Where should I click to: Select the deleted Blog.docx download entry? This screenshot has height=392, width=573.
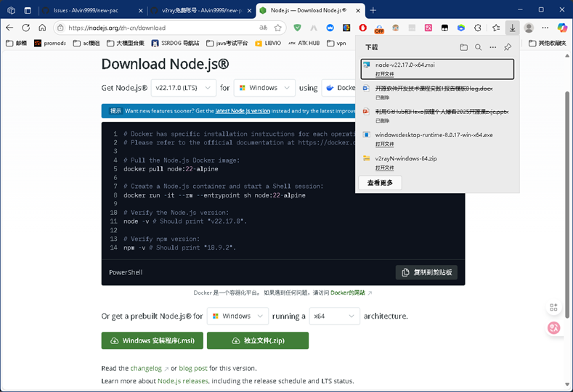coord(437,92)
